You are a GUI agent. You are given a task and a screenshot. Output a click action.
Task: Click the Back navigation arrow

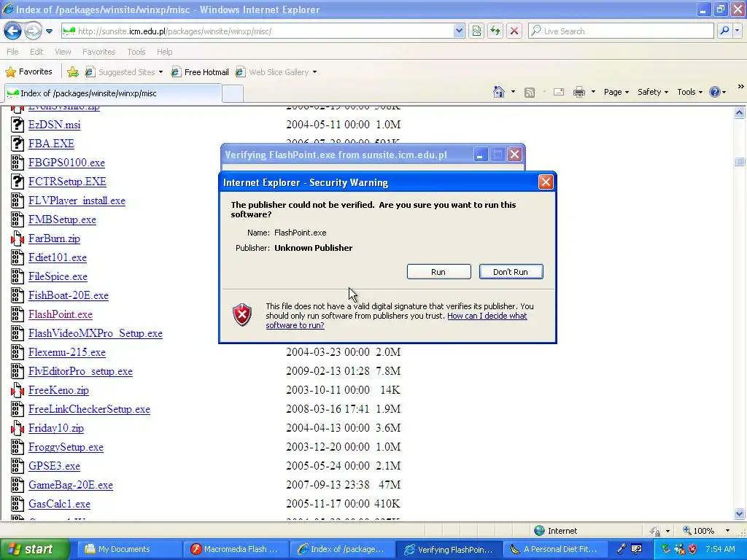point(13,31)
